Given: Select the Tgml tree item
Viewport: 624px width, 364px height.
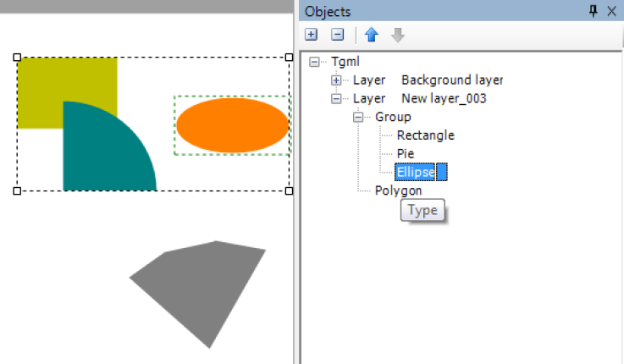Looking at the screenshot, I should (345, 62).
